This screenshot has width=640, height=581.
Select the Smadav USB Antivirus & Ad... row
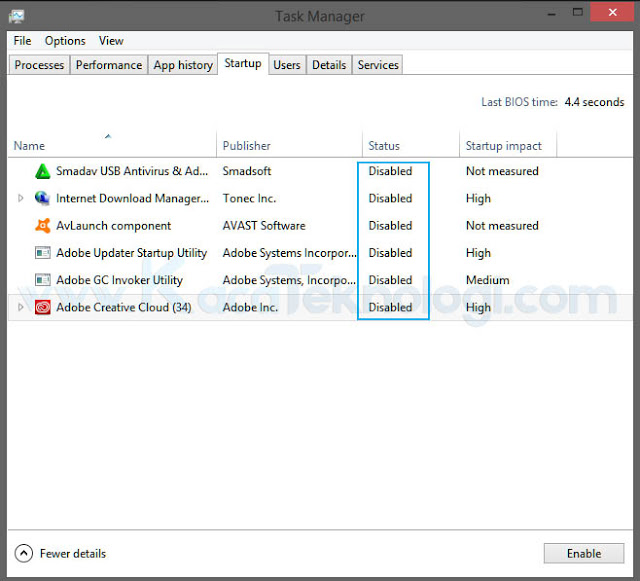coord(320,171)
